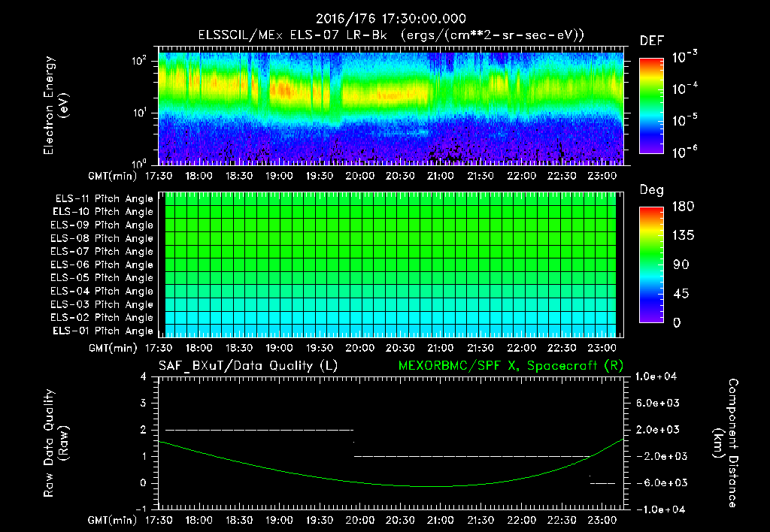Click the GMT(min) label of the bottom plot
Viewport: 770px width, 532px height.
point(111,520)
